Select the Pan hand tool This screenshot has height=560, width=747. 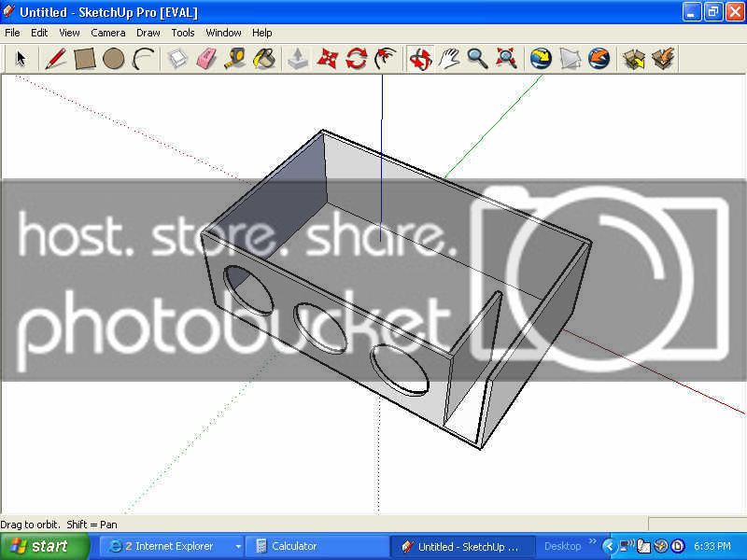coord(449,59)
